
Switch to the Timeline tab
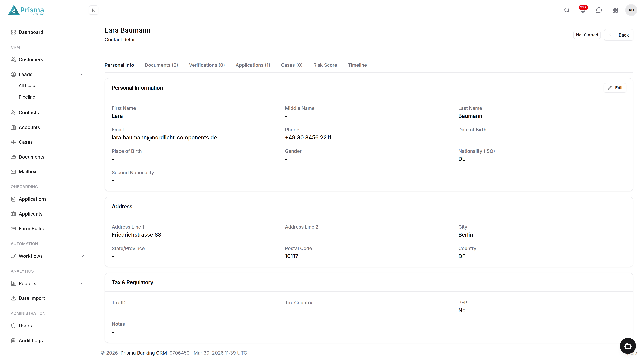(x=357, y=65)
